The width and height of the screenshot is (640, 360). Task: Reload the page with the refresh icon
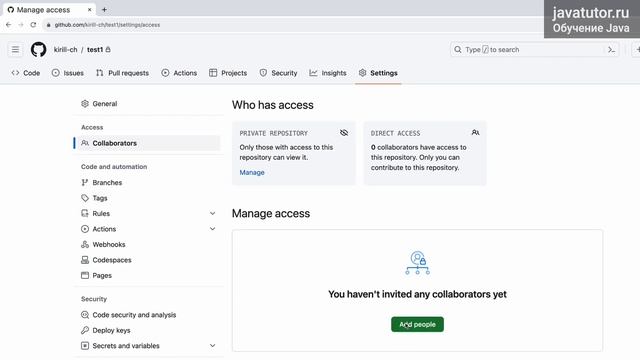coord(33,25)
